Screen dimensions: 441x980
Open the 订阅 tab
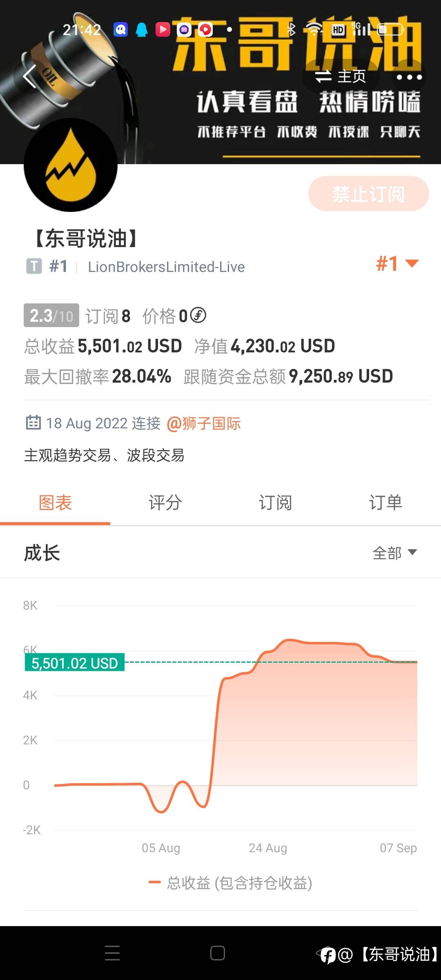click(x=276, y=503)
